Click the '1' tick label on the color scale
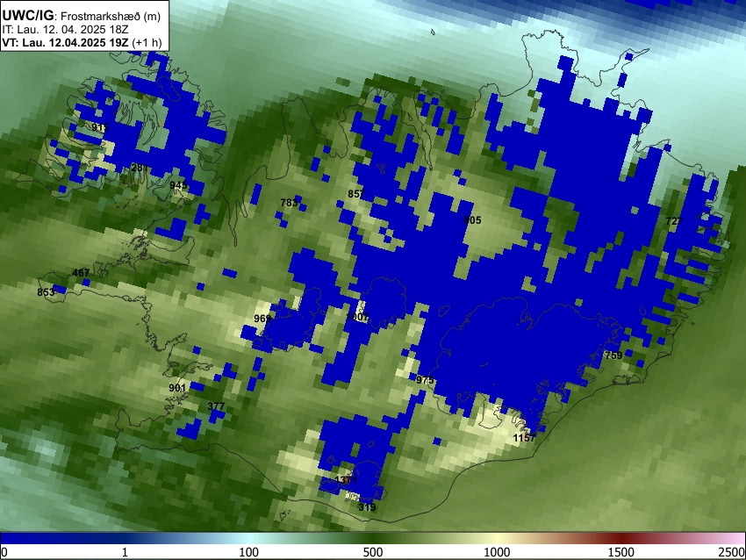Viewport: 746px width, 560px height. (x=125, y=552)
